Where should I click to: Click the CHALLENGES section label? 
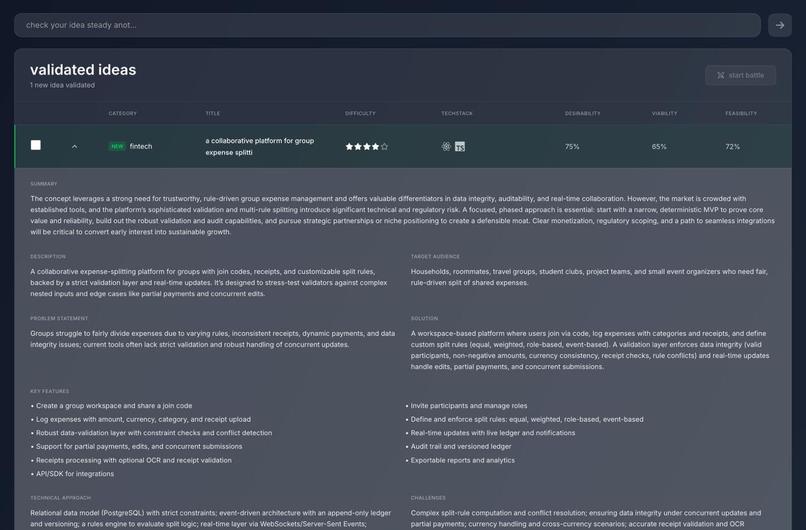[428, 498]
